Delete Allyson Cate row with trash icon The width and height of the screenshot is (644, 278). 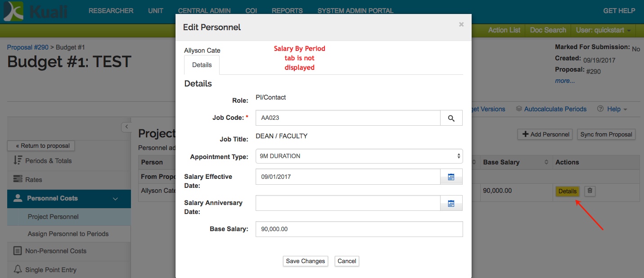(x=590, y=191)
